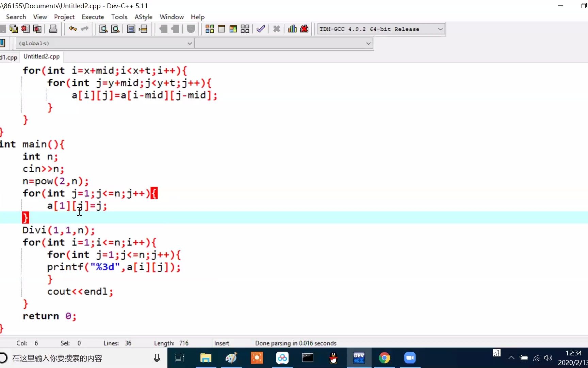Switch to the partially visible d1.cpp tab
Image resolution: width=588 pixels, height=368 pixels.
click(9, 57)
